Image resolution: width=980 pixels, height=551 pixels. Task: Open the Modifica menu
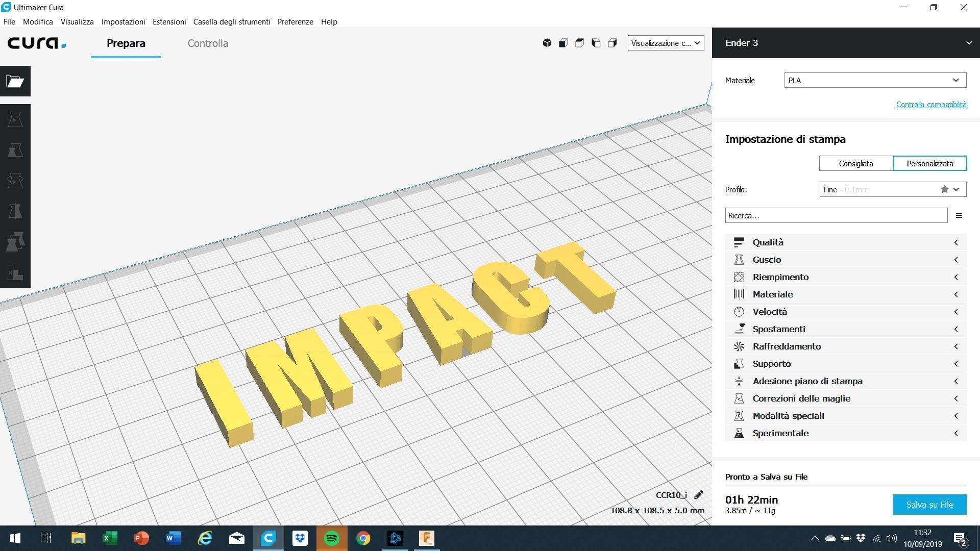[38, 21]
